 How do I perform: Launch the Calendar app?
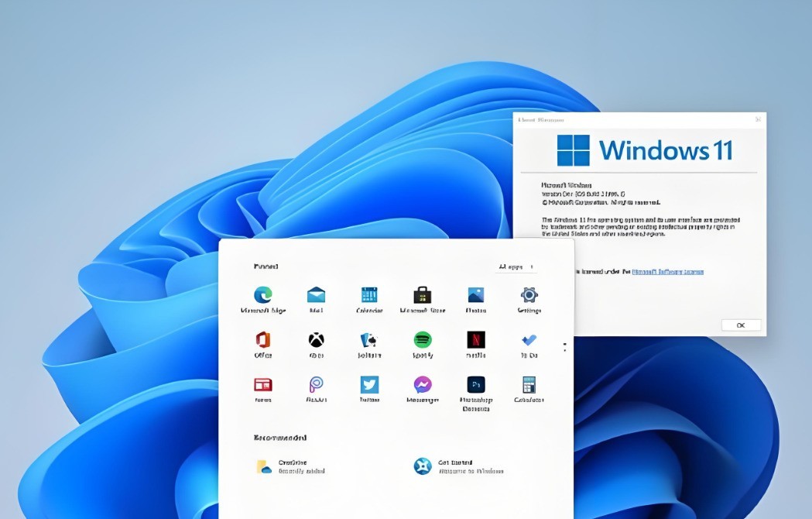[x=369, y=295]
